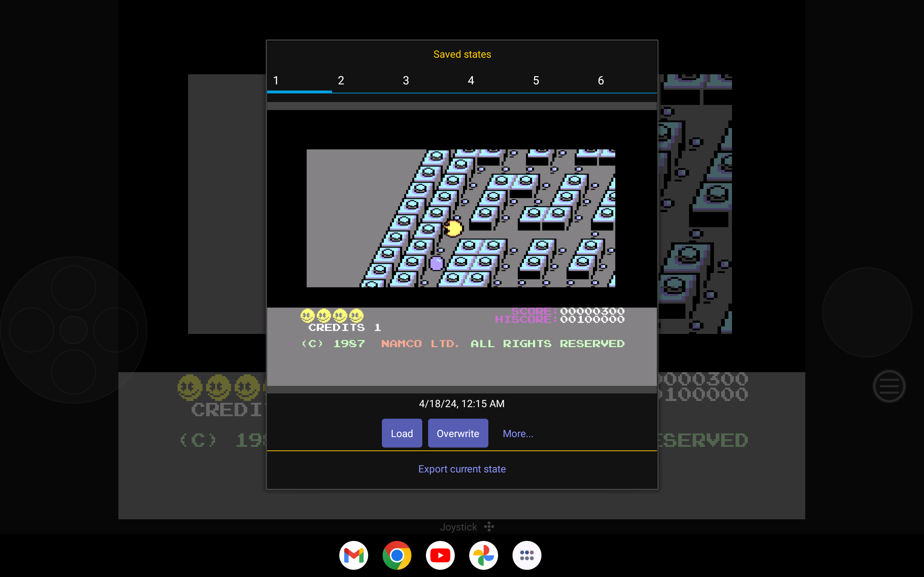
Task: Load the saved state
Action: [402, 433]
